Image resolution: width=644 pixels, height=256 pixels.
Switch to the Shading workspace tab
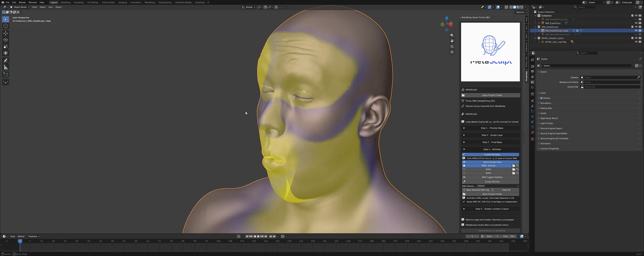click(x=123, y=2)
